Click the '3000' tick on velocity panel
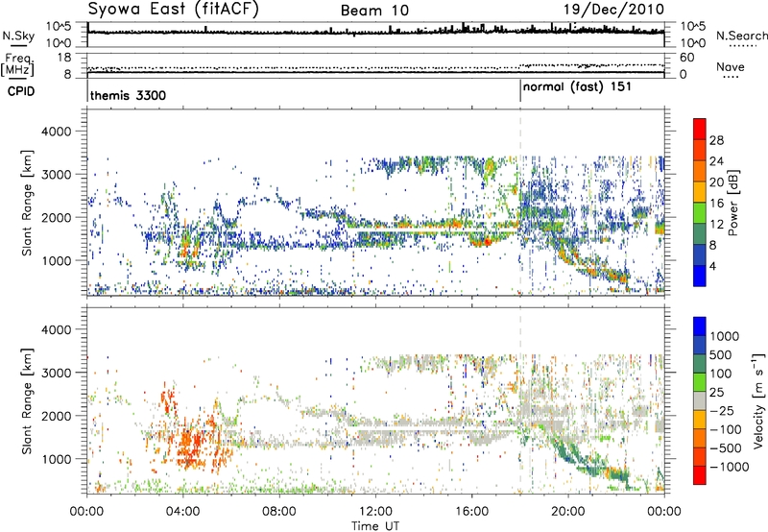The width and height of the screenshot is (768, 532). click(x=56, y=373)
